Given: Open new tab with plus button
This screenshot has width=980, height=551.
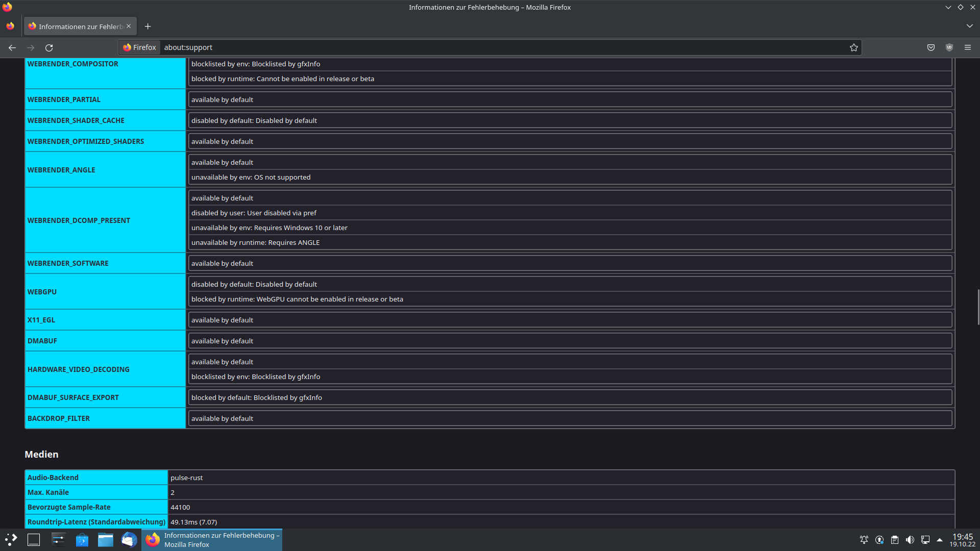Looking at the screenshot, I should (x=148, y=27).
